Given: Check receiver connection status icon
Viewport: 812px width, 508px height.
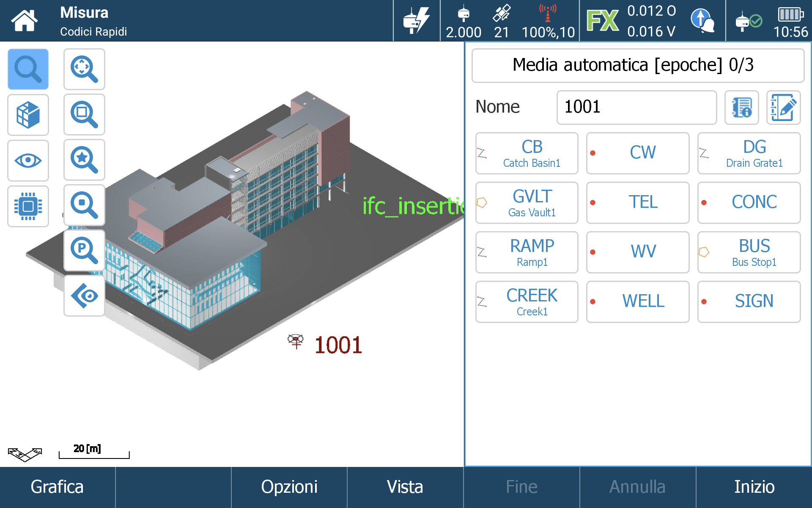Looking at the screenshot, I should tap(749, 21).
